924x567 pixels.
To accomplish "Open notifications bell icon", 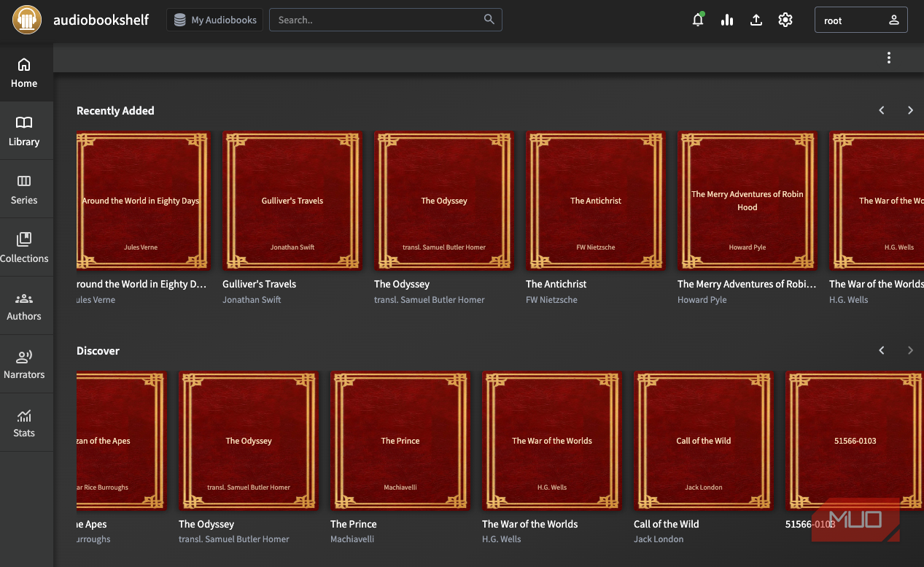I will pyautogui.click(x=698, y=20).
